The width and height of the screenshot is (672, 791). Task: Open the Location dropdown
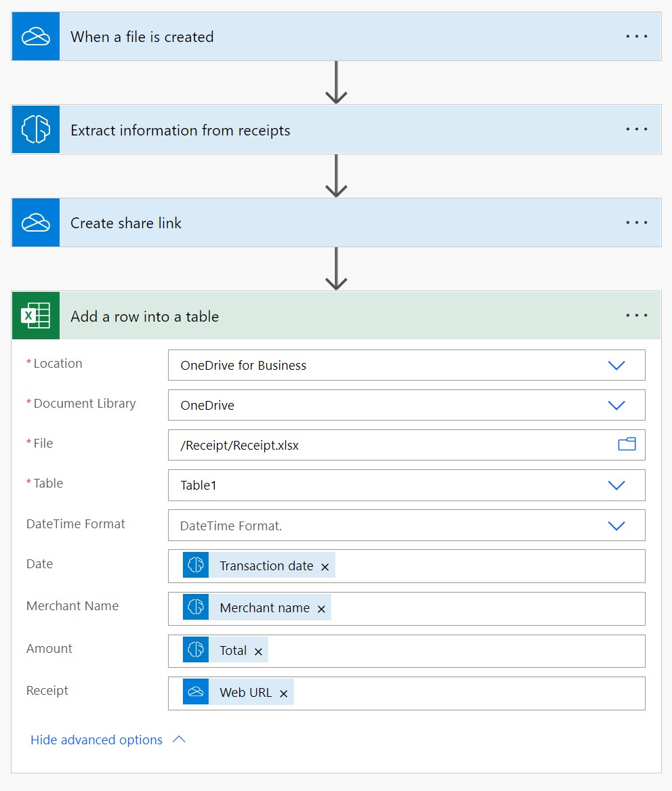[x=616, y=365]
